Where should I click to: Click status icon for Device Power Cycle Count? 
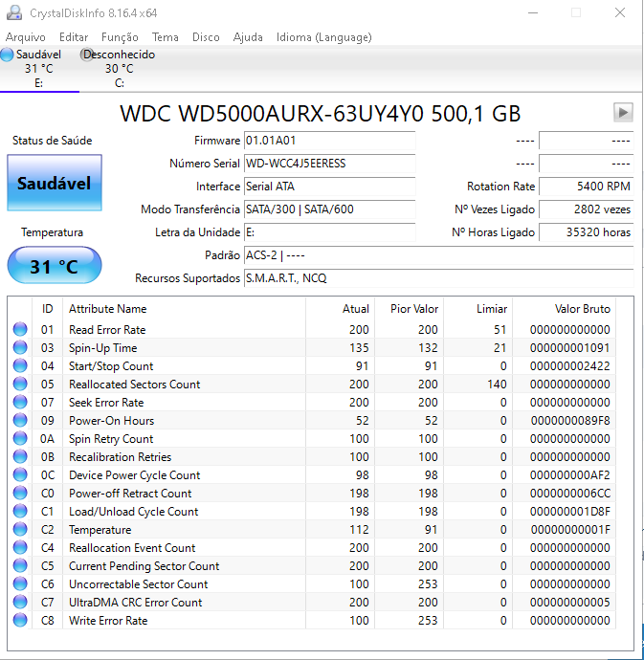20,474
